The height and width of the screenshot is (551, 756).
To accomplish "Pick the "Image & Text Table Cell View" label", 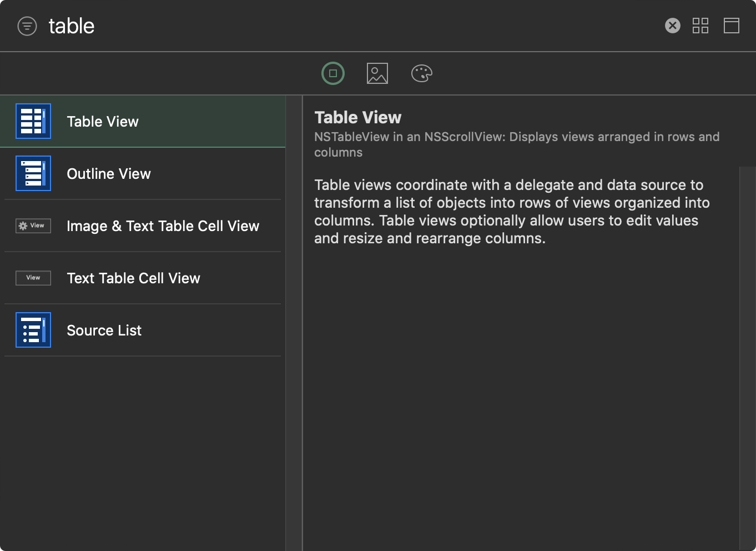I will tap(163, 226).
